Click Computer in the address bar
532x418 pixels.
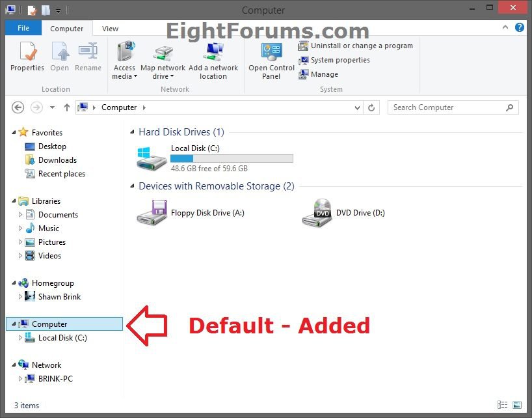click(x=119, y=107)
